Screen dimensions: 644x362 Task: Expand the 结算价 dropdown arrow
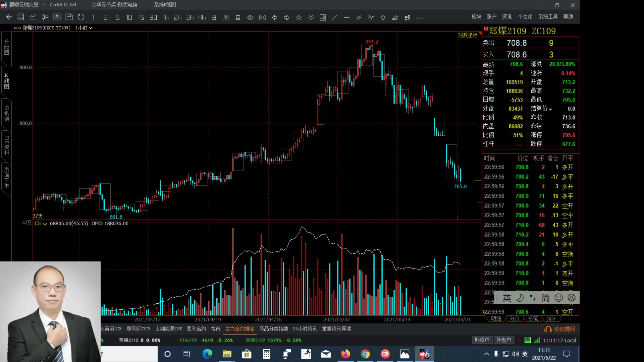pos(550,109)
